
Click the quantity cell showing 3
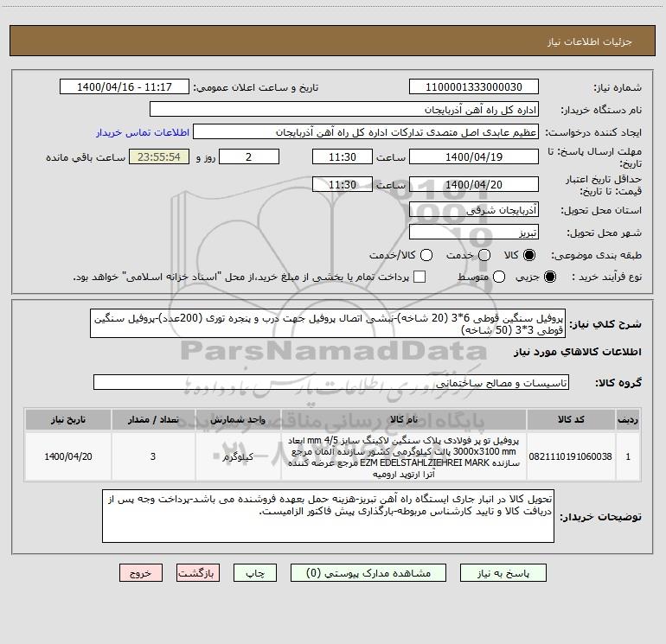(x=153, y=456)
